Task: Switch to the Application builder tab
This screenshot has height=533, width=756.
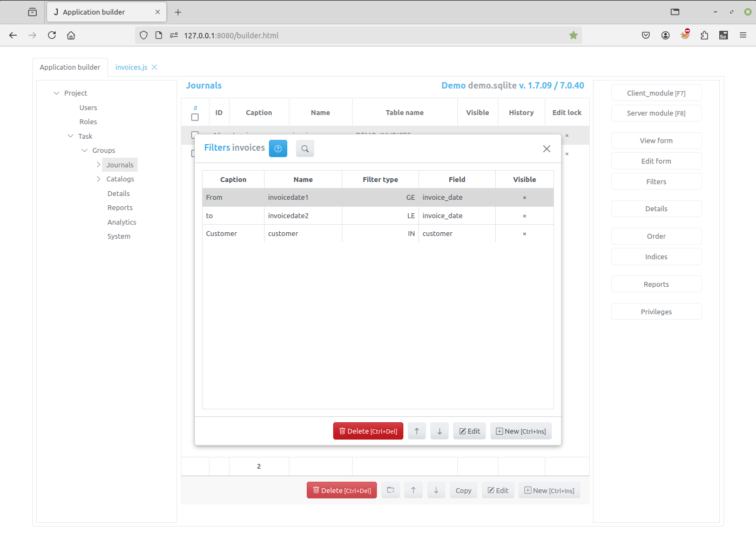Action: coord(70,67)
